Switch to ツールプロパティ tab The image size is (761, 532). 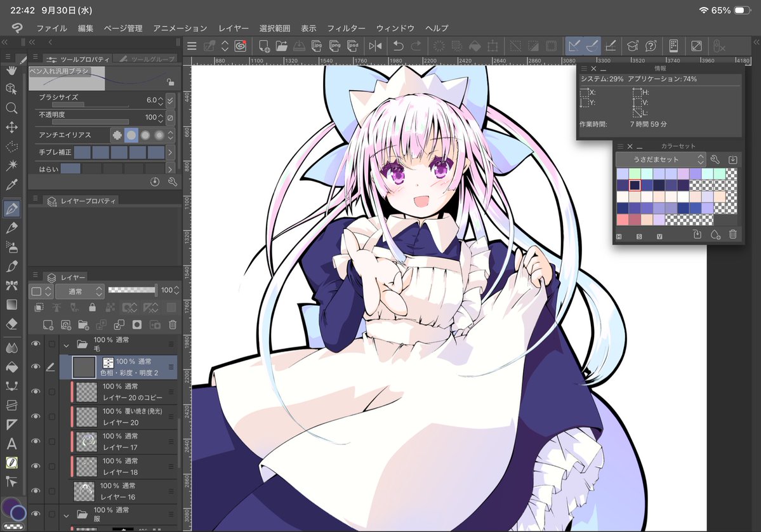tap(77, 59)
